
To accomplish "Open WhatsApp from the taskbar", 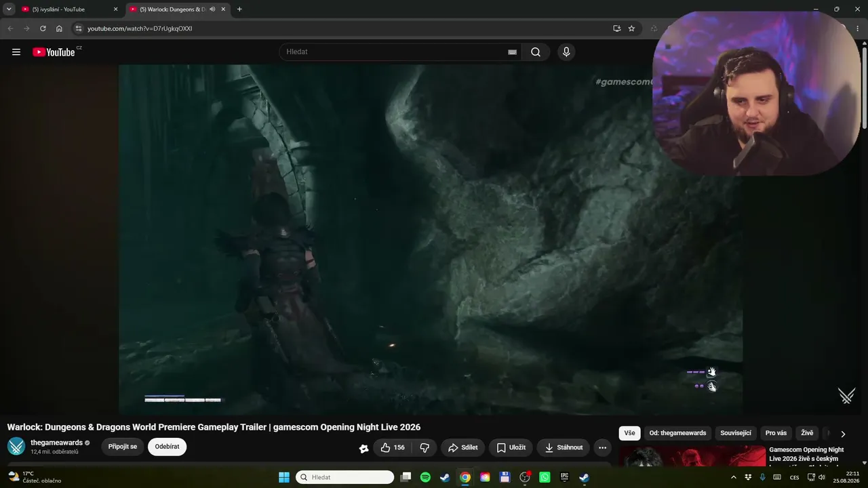I will point(545,477).
